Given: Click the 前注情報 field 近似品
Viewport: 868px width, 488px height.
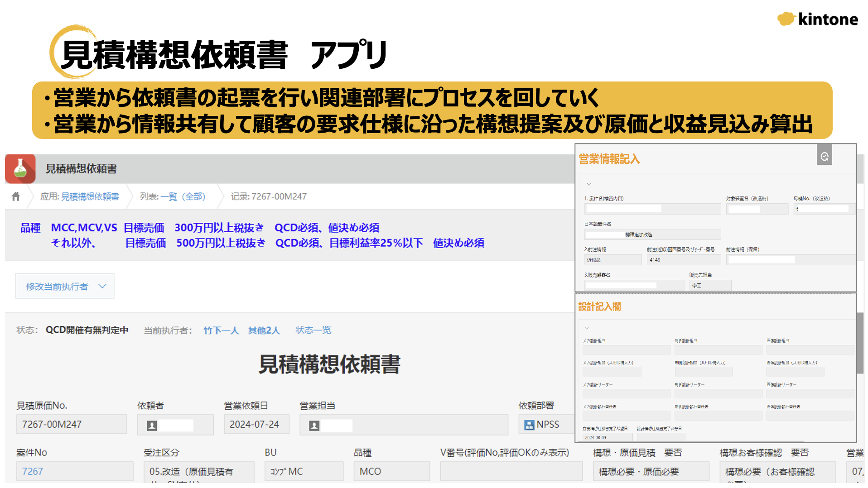Looking at the screenshot, I should 613,260.
